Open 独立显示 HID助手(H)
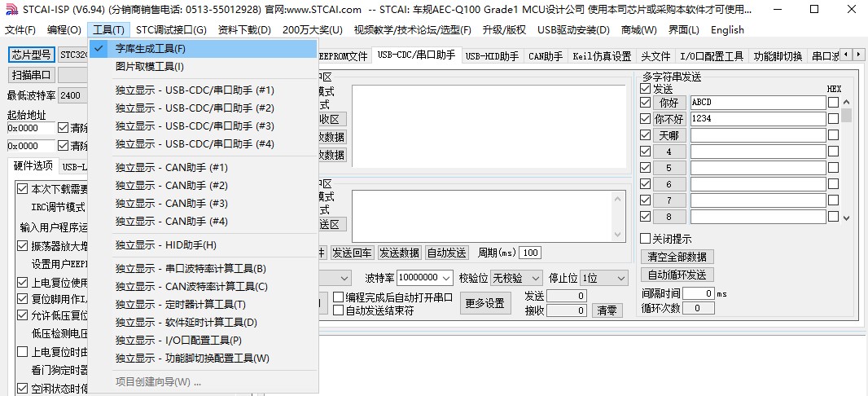The width and height of the screenshot is (868, 396). (204, 244)
